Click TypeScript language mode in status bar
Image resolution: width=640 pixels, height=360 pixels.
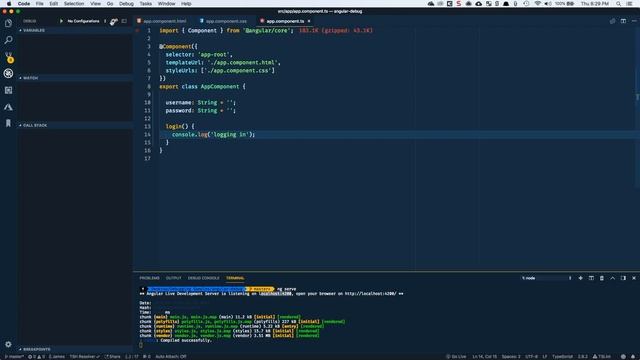point(562,356)
